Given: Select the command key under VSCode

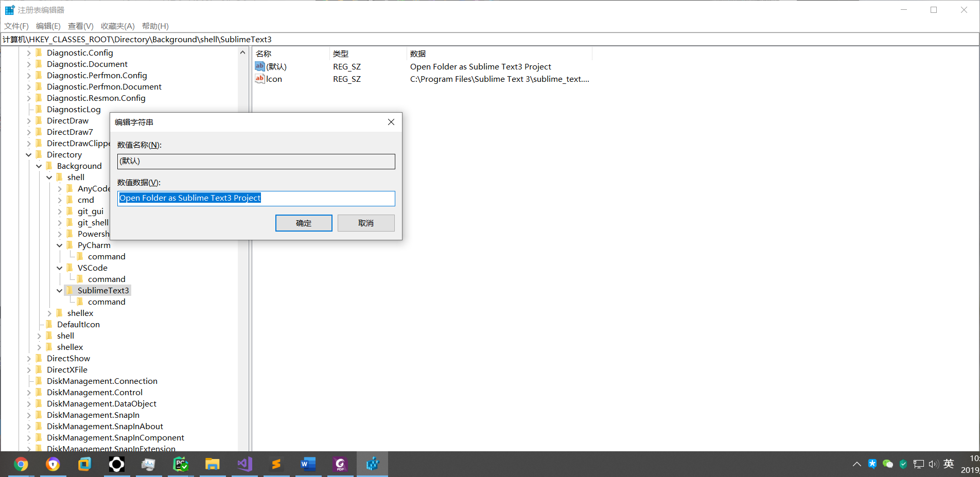Looking at the screenshot, I should tap(107, 279).
